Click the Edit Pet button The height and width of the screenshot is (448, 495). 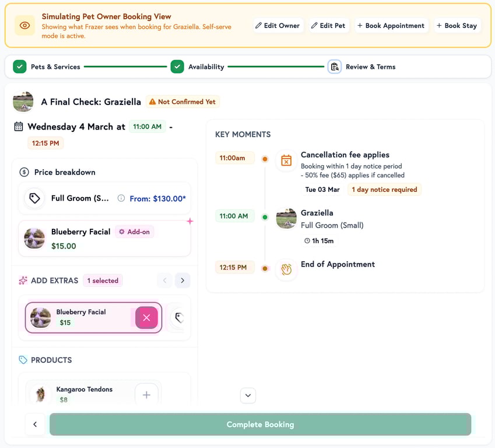(x=329, y=26)
